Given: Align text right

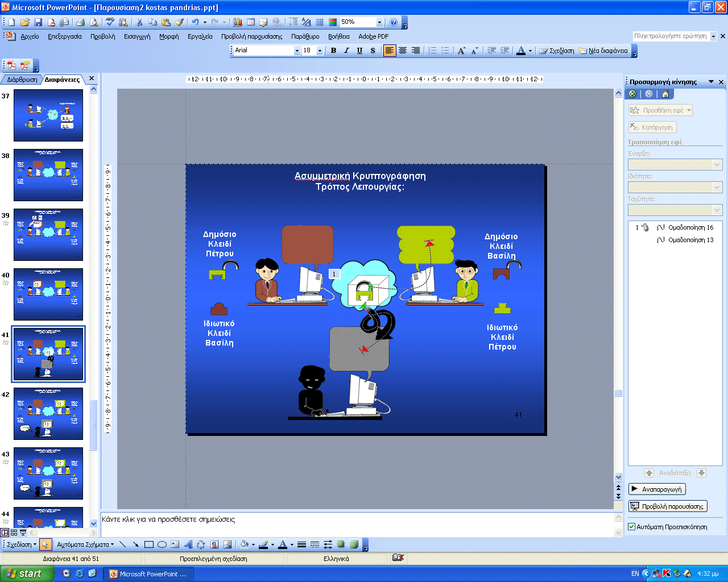Looking at the screenshot, I should tap(416, 51).
